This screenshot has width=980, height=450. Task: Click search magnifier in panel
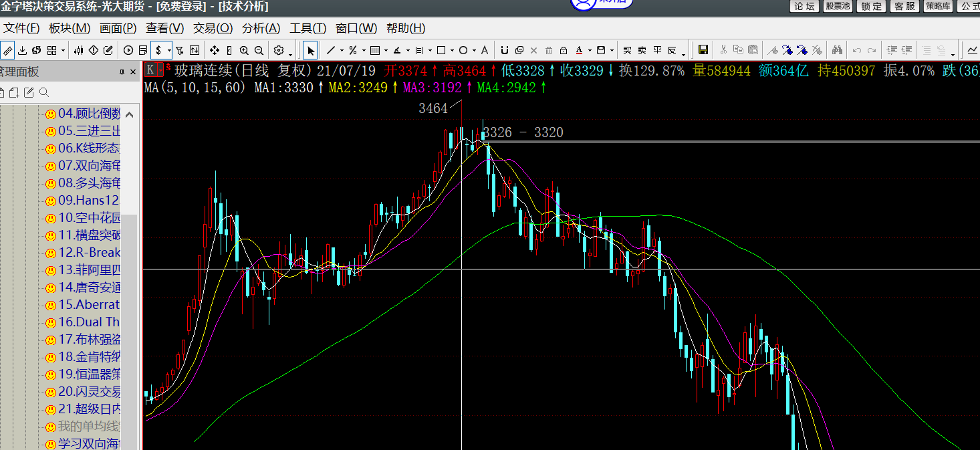[x=44, y=93]
